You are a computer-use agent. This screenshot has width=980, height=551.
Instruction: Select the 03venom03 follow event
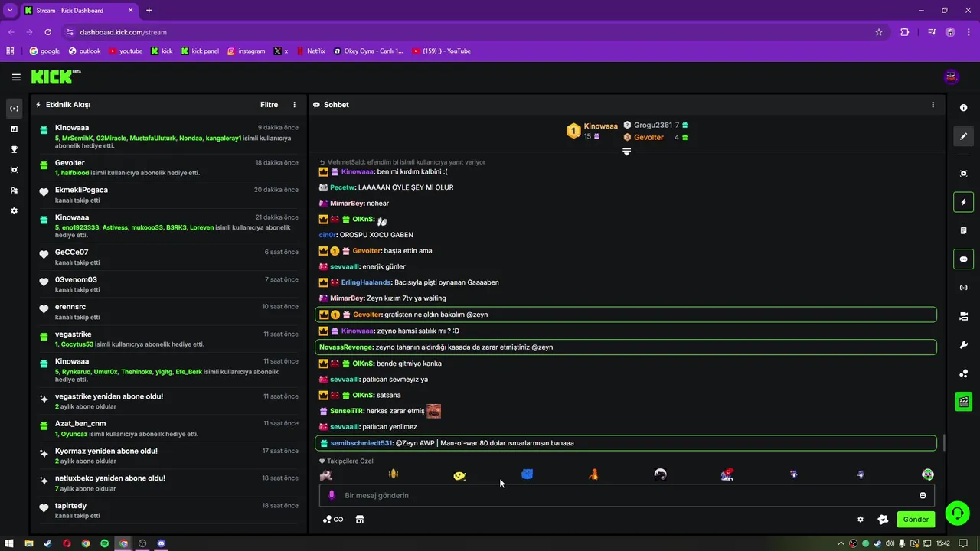tap(168, 284)
